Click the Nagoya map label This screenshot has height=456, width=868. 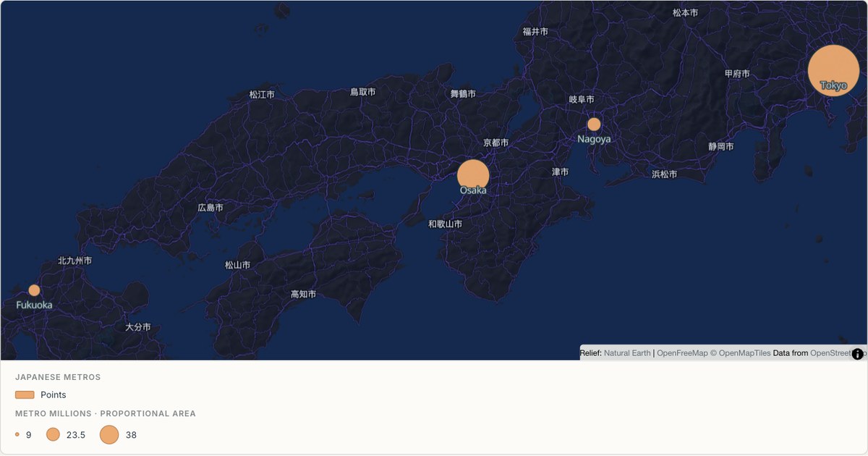tap(594, 139)
